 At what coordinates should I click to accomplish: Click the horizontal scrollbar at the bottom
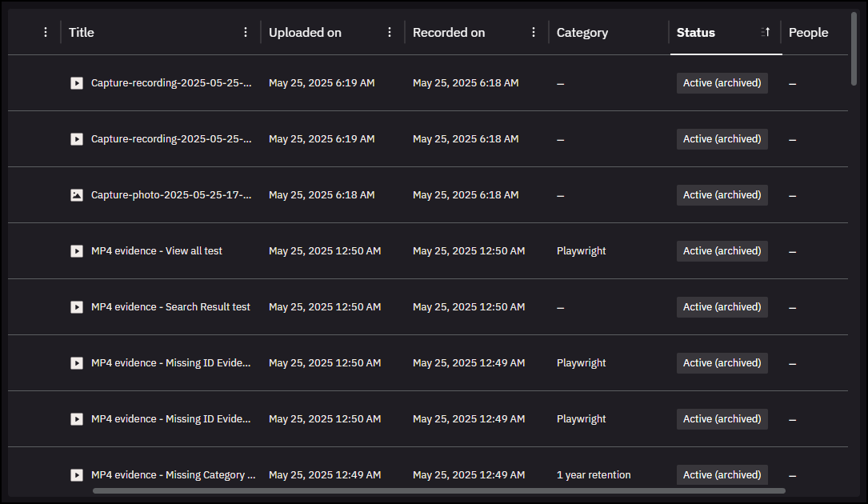(439, 490)
